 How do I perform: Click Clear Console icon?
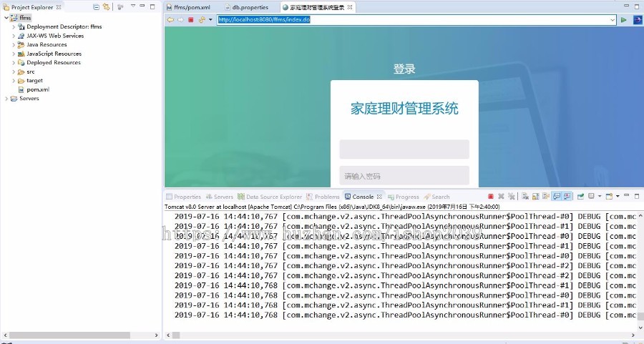[525, 196]
